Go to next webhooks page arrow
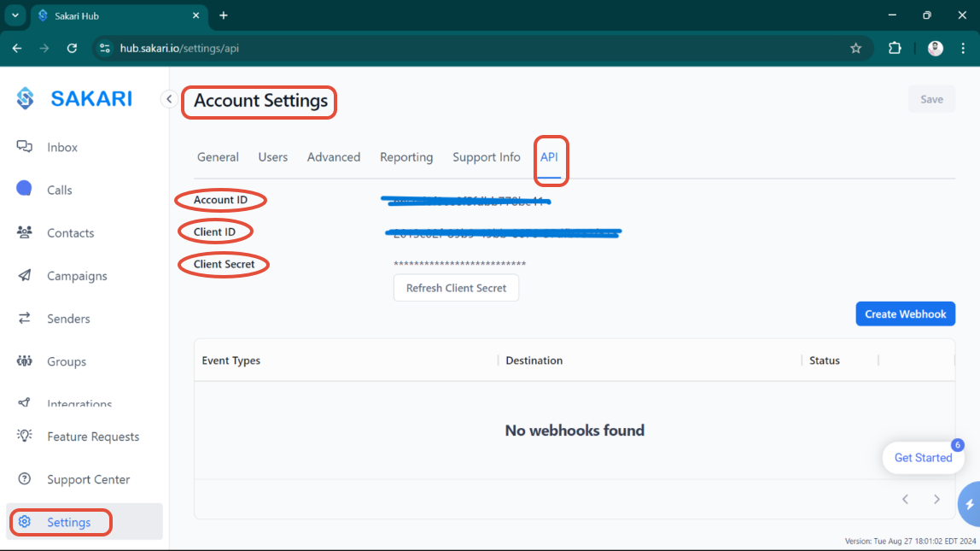 click(x=936, y=500)
